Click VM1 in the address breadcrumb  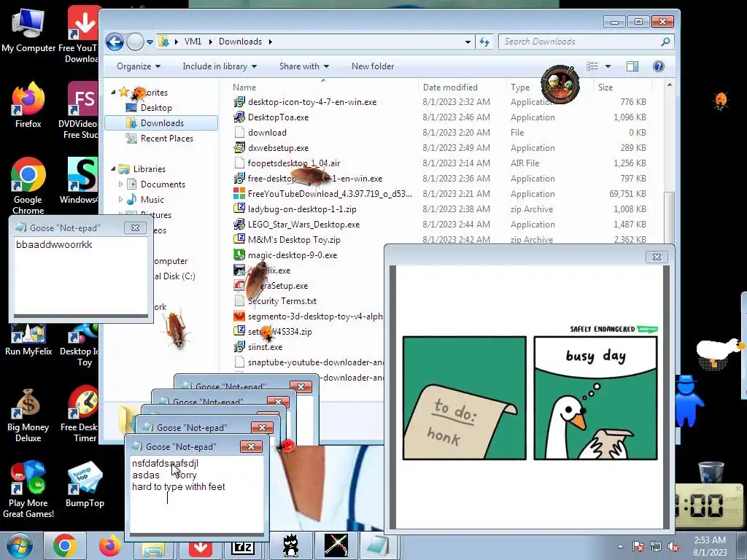tap(193, 42)
